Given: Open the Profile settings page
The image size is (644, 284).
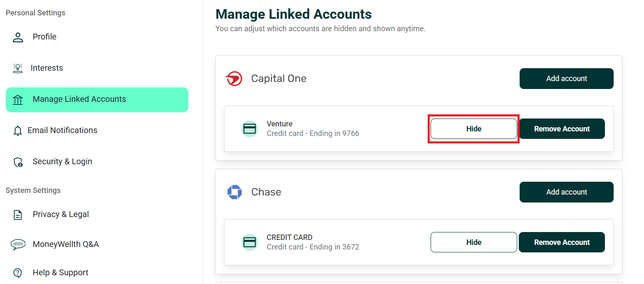Looking at the screenshot, I should tap(45, 37).
